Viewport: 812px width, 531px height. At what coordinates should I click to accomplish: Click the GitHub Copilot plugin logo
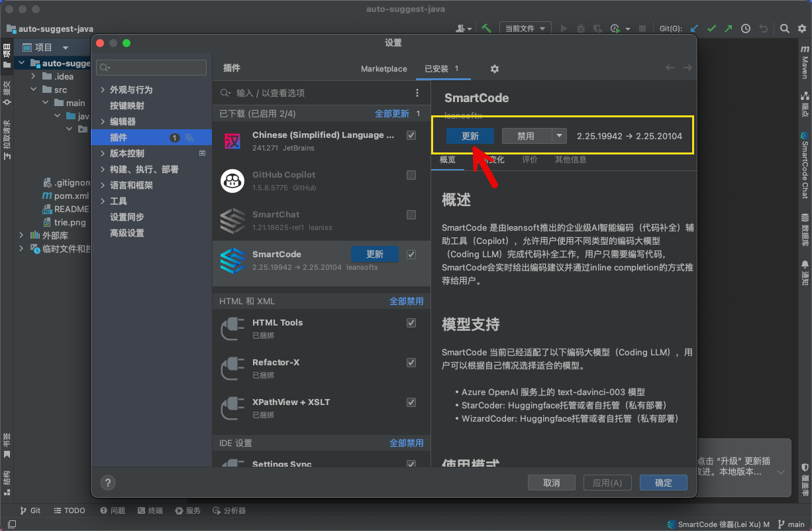(x=232, y=181)
